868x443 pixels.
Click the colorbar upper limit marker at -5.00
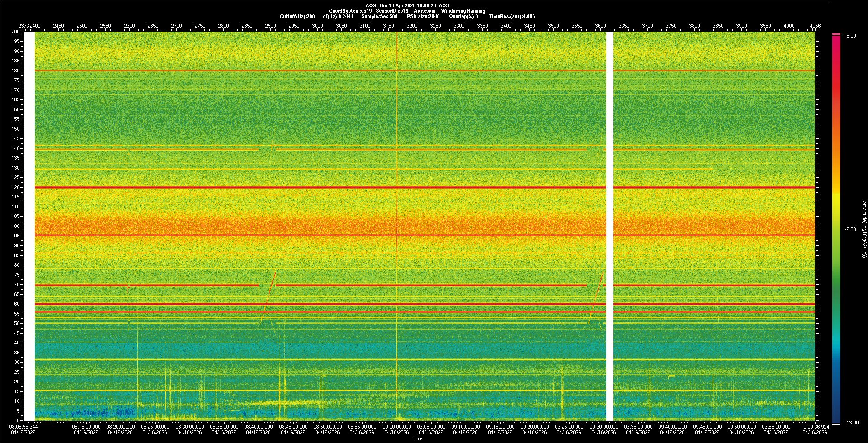click(x=836, y=35)
